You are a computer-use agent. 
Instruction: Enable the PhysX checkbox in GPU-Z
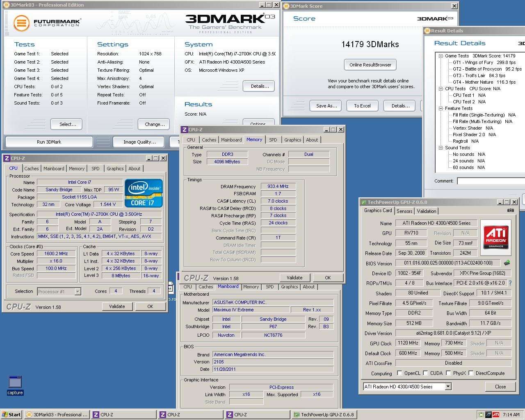point(449,373)
